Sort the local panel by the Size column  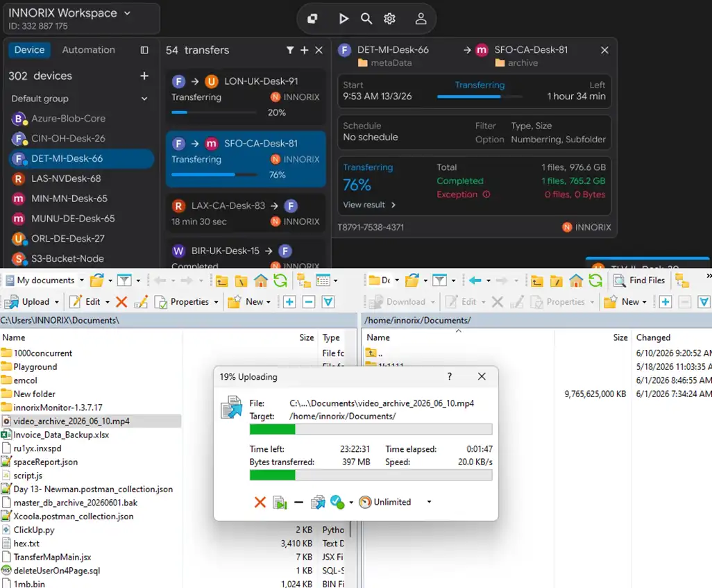click(307, 337)
